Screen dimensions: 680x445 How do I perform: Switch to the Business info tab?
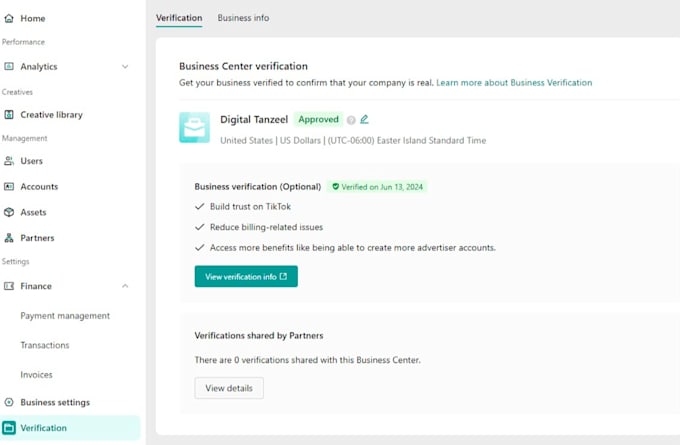pos(243,18)
